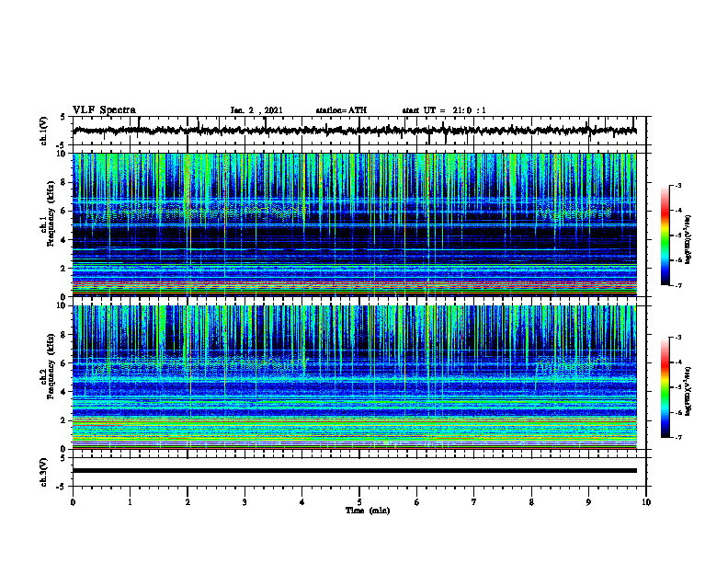This screenshot has height=563, width=728.
Task: Click the "5" tick on ch.1(V) axis
Action: click(x=63, y=117)
